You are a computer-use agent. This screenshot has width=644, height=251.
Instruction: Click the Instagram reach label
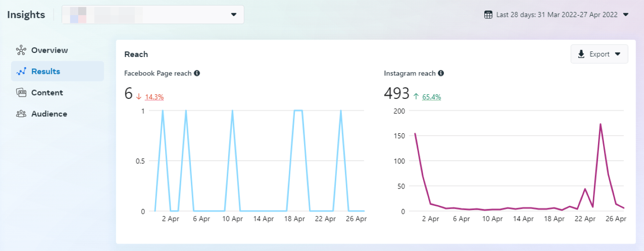(x=410, y=73)
